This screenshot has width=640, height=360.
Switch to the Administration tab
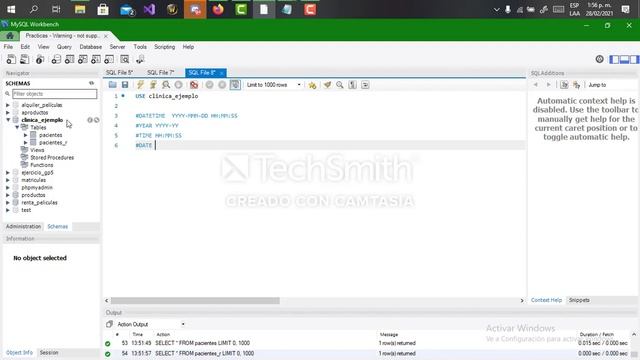tap(23, 227)
